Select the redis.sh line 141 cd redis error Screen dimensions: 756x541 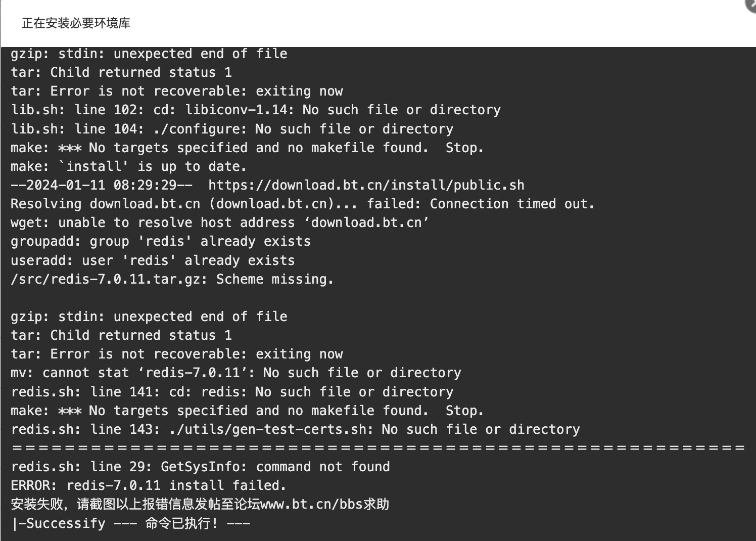[232, 392]
